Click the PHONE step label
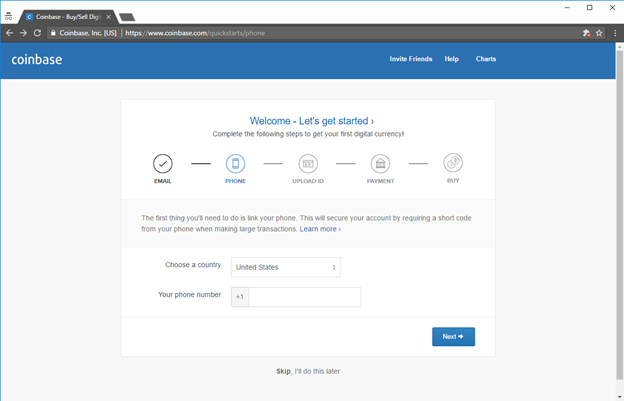624x401 pixels. [x=236, y=181]
